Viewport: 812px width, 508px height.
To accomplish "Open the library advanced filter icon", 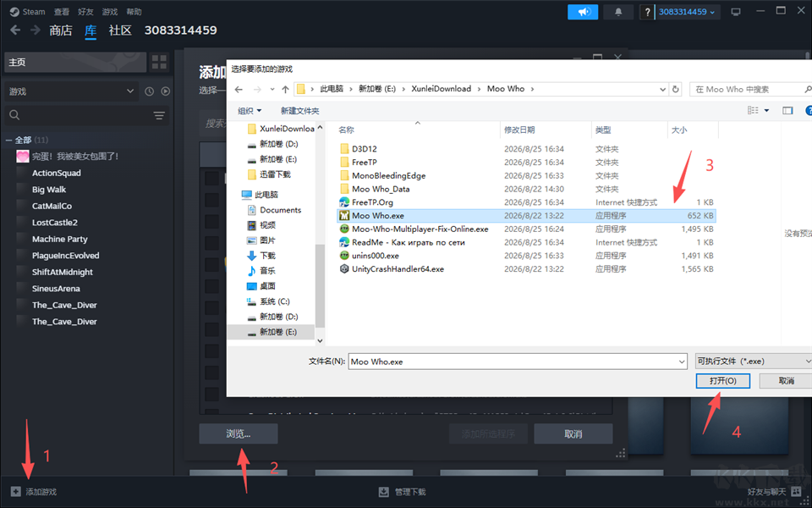I will click(x=160, y=115).
